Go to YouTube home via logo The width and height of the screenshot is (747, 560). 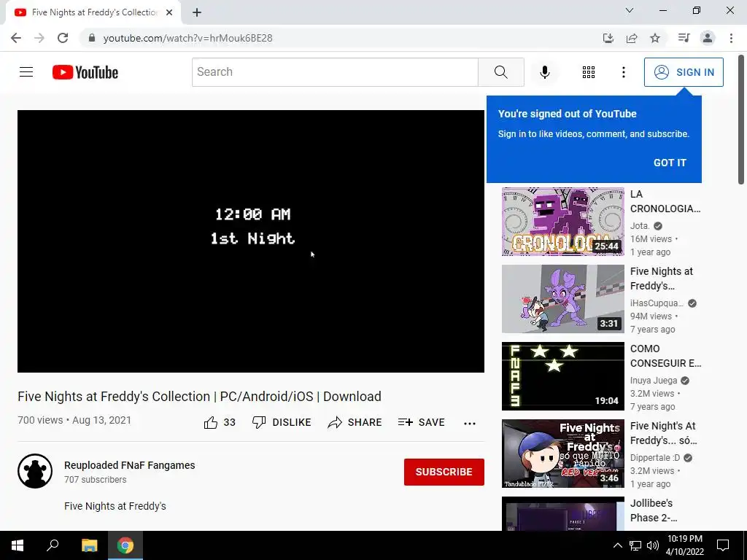[x=85, y=72]
